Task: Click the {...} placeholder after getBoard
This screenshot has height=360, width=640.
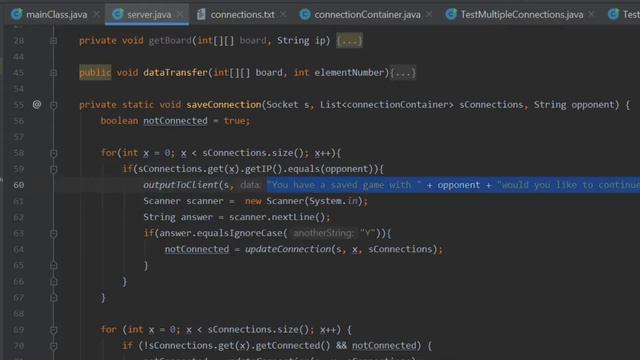Action: pos(349,40)
